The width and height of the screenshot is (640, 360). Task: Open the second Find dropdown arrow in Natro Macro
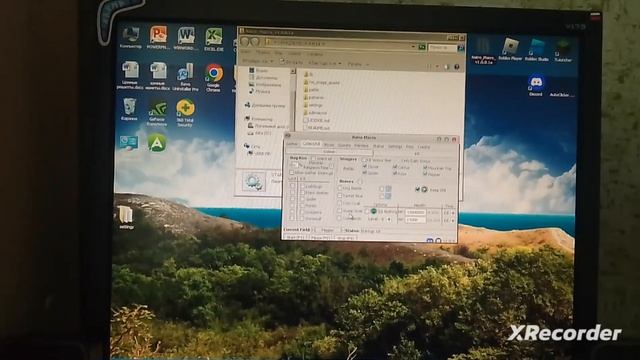tap(453, 220)
